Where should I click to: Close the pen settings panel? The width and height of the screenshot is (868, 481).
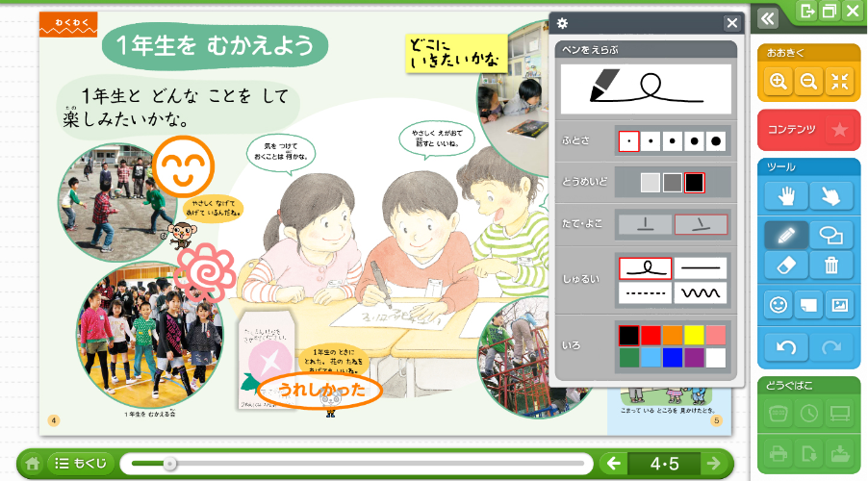(x=730, y=24)
